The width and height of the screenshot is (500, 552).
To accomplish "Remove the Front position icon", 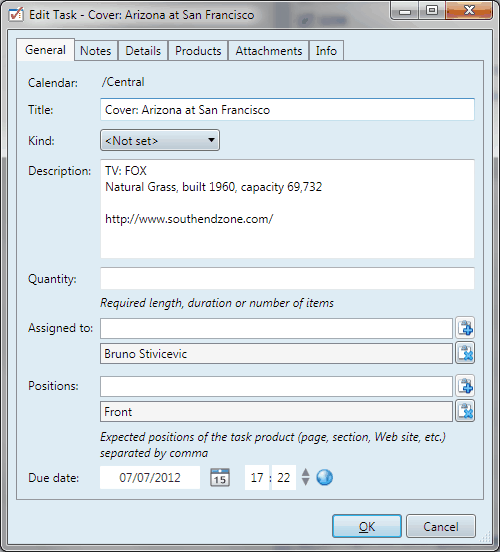I will coord(465,411).
